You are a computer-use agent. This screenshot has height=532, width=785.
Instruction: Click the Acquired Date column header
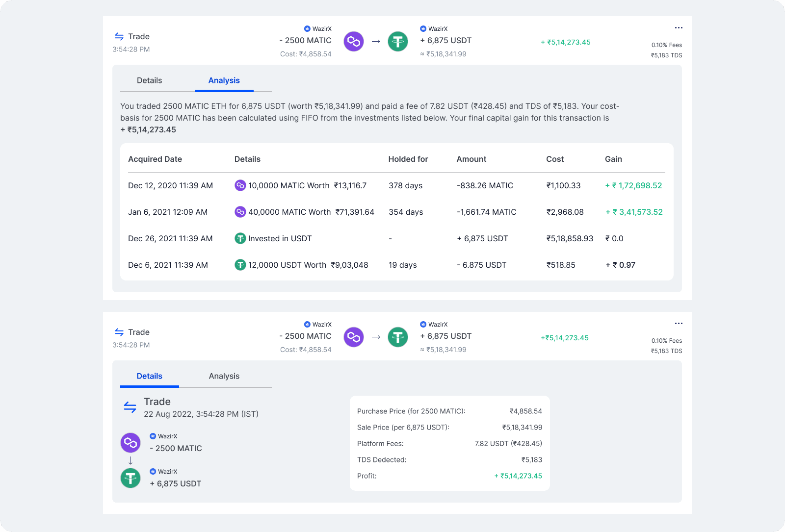155,159
